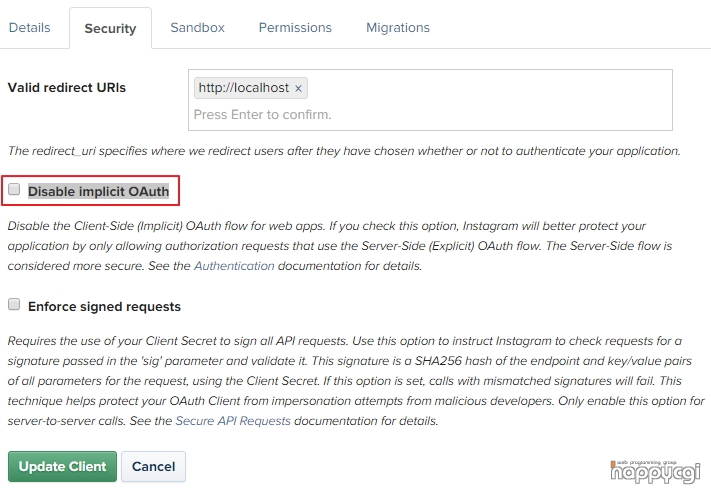Remove the http://localhost redirect URI tag
This screenshot has height=493, width=711.
tap(298, 88)
